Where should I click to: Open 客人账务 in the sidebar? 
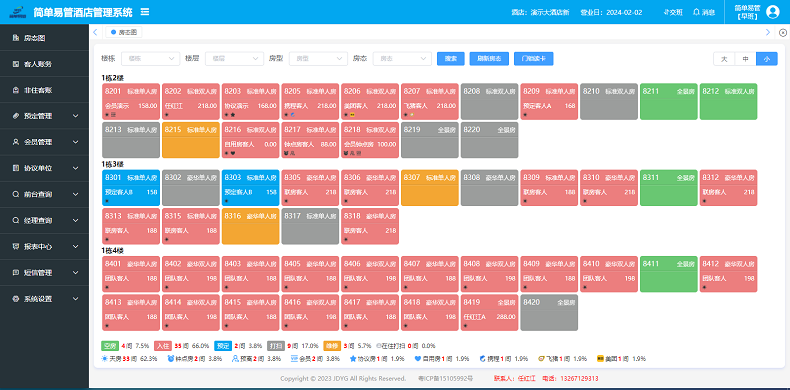click(x=44, y=64)
